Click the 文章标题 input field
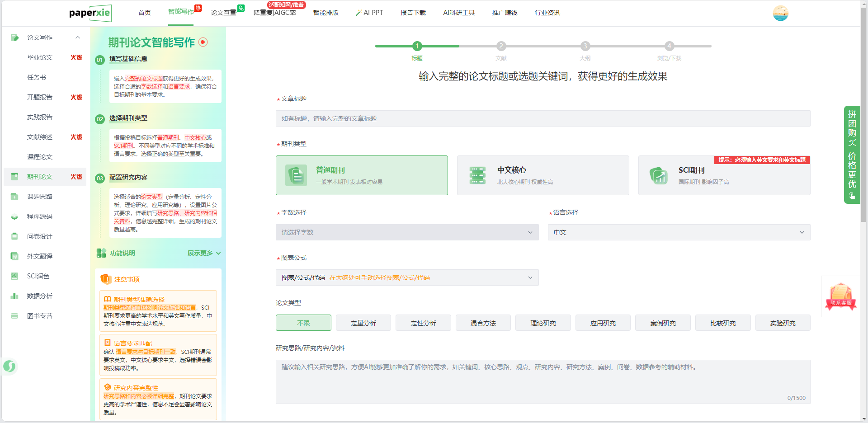 click(x=542, y=118)
